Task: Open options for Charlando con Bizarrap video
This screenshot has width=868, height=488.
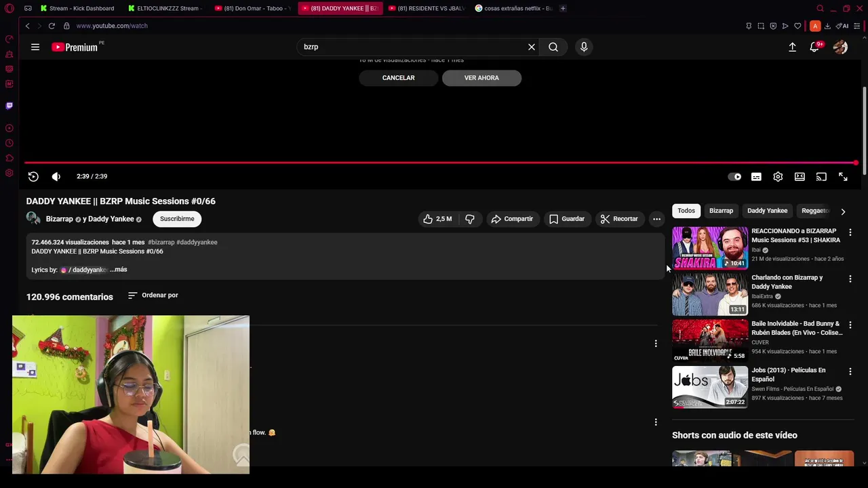Action: coord(850,279)
